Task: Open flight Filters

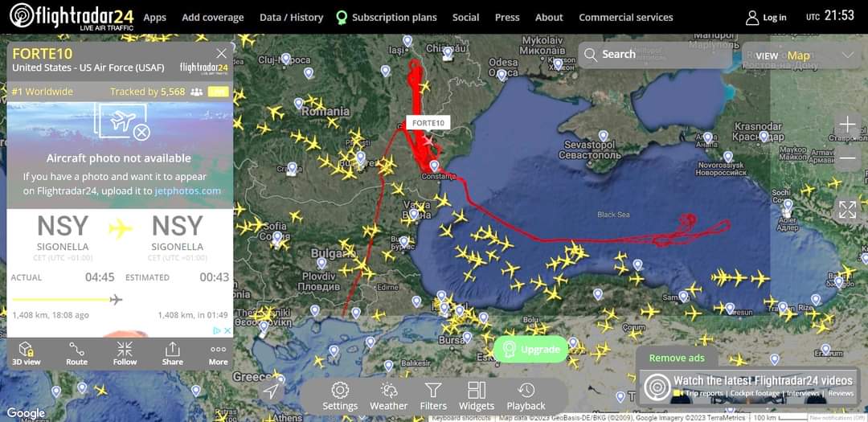Action: (x=433, y=396)
